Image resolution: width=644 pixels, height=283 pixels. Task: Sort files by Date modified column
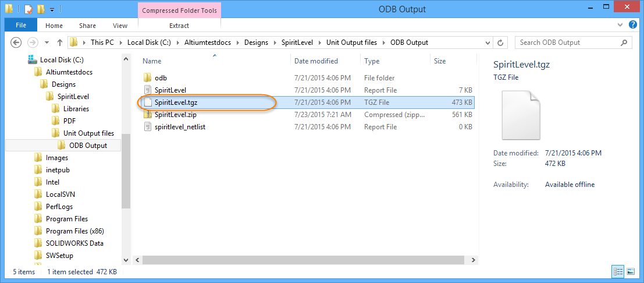click(x=316, y=61)
